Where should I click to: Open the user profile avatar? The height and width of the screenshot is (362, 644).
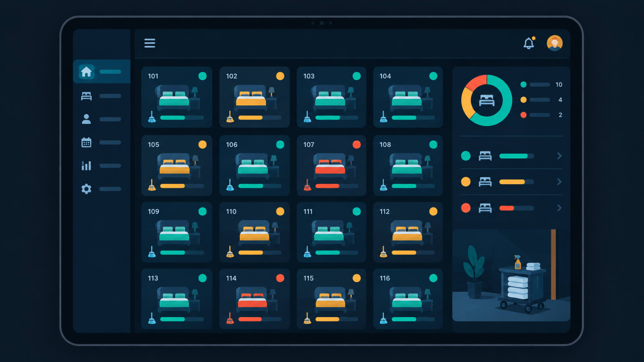555,43
